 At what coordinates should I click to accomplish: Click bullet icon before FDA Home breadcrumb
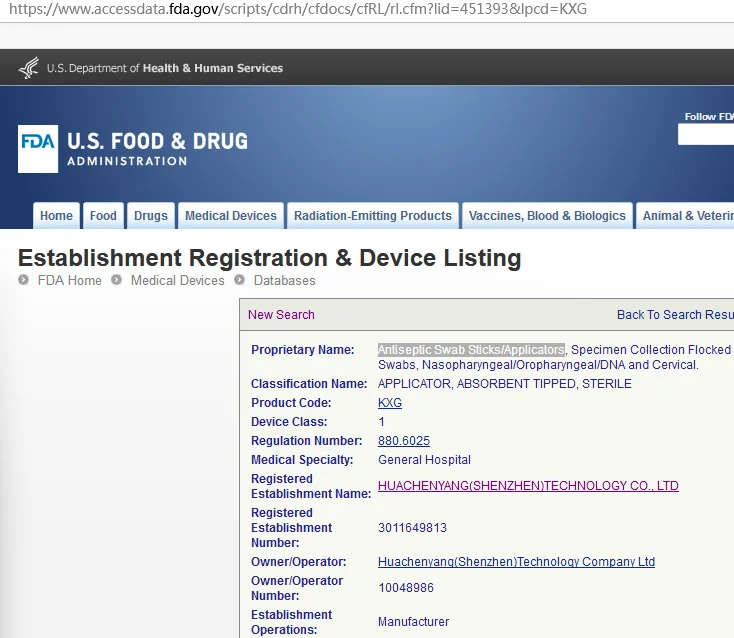click(23, 280)
